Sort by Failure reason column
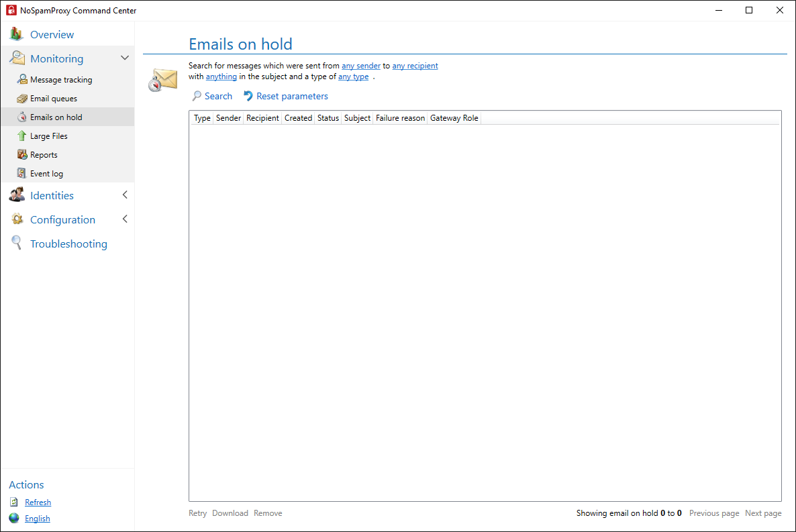This screenshot has width=796, height=532. [400, 118]
